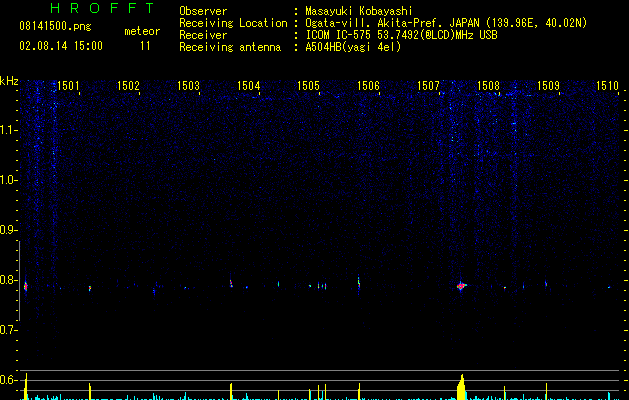
Task: Click the 1505 time marker
Action: [308, 86]
